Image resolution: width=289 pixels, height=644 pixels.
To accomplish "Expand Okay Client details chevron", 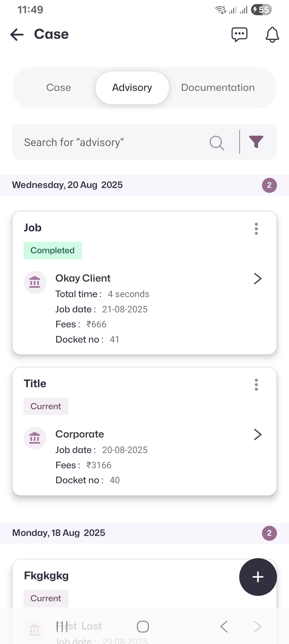I will pos(257,279).
